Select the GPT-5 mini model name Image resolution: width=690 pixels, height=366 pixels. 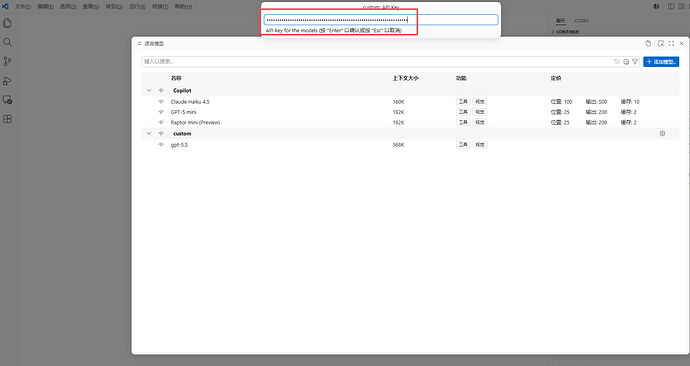tap(184, 112)
